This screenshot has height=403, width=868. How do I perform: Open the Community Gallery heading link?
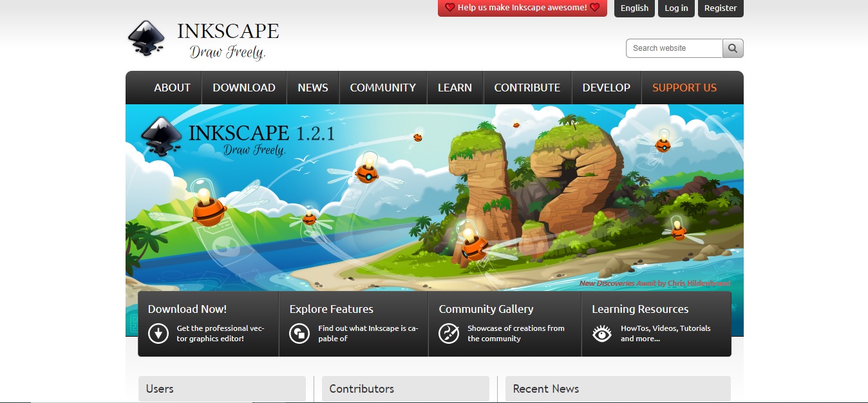tap(486, 309)
